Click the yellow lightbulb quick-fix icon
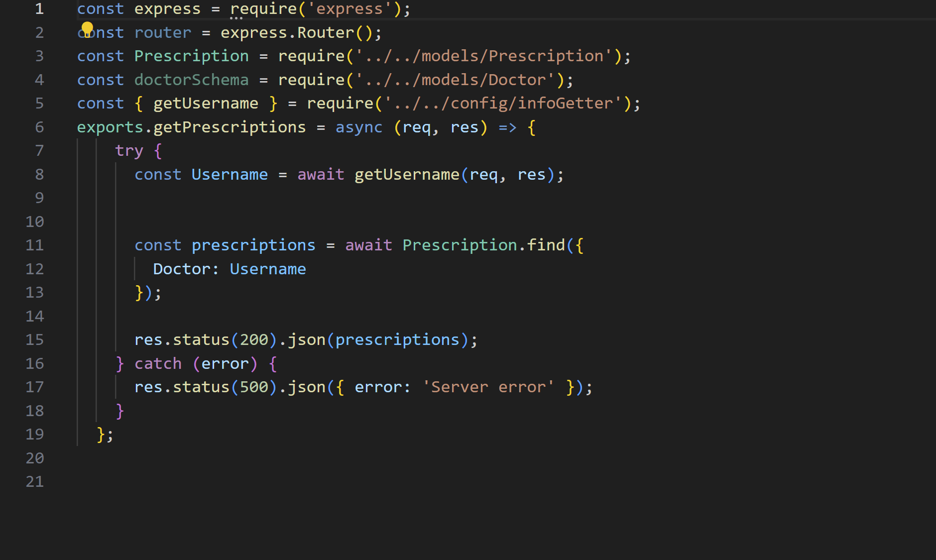Image resolution: width=936 pixels, height=560 pixels. (87, 29)
